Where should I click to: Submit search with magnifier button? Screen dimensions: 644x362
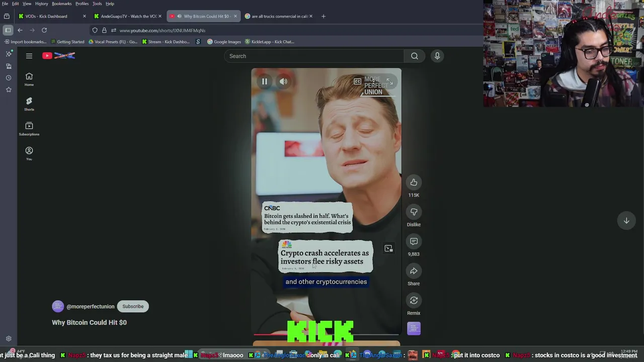point(415,56)
